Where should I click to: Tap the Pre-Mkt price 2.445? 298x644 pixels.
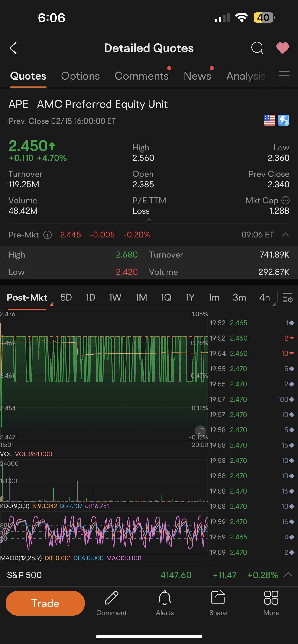pyautogui.click(x=70, y=235)
